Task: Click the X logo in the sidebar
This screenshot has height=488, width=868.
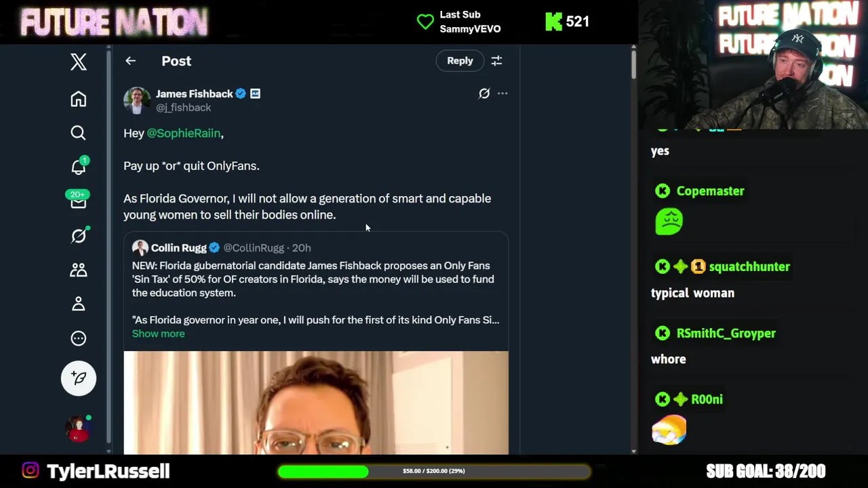Action: (79, 62)
